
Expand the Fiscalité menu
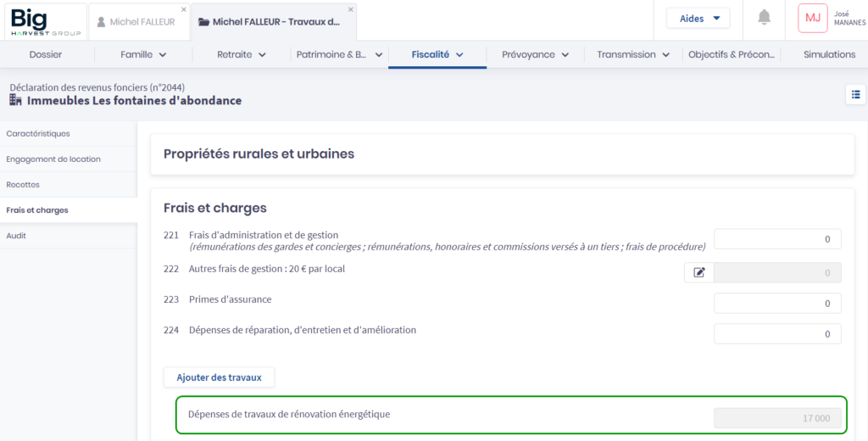pos(437,54)
